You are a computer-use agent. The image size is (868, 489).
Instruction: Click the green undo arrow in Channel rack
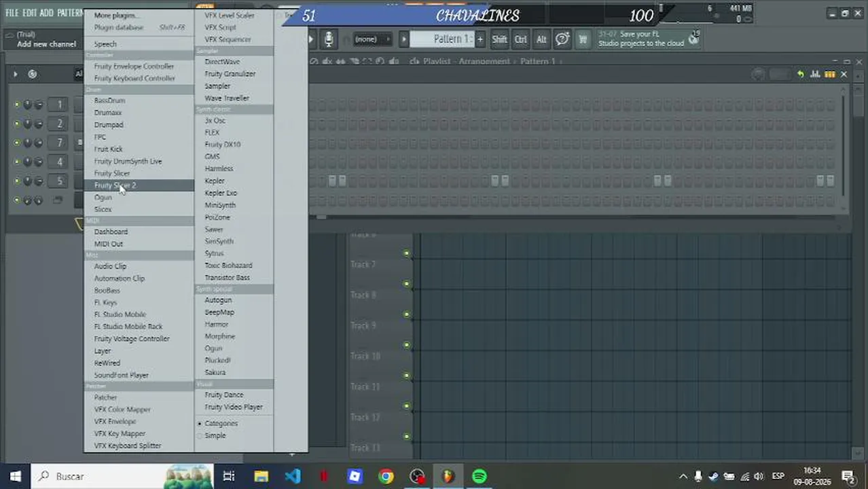click(801, 74)
